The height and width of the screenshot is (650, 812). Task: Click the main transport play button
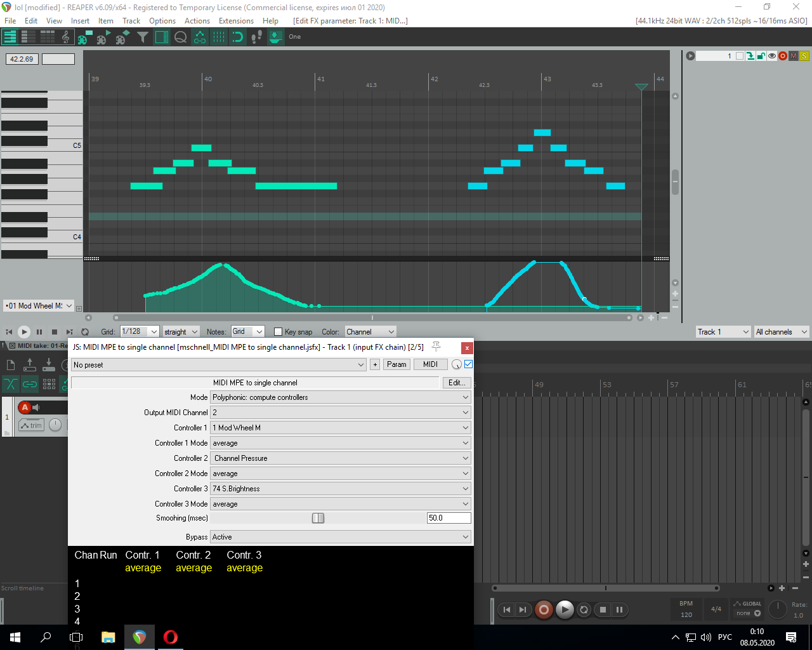tap(565, 610)
